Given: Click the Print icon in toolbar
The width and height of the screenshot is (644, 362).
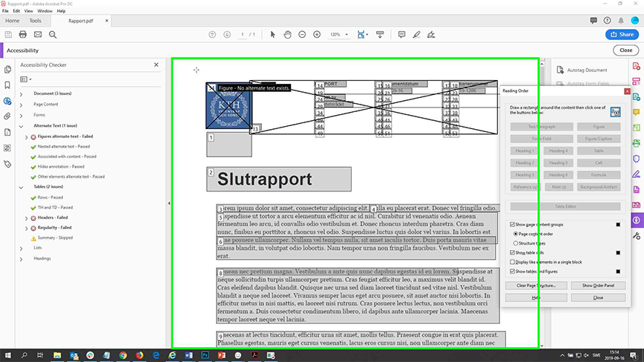Looking at the screenshot, I should (23, 35).
